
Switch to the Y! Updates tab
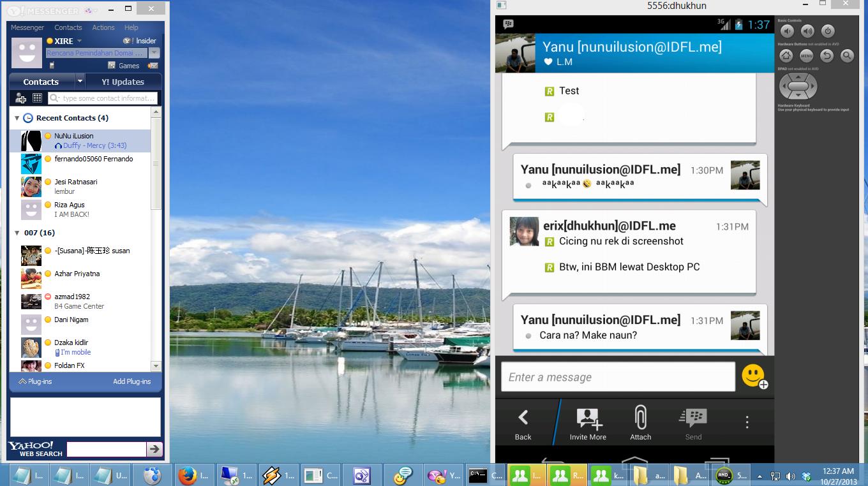tap(123, 82)
